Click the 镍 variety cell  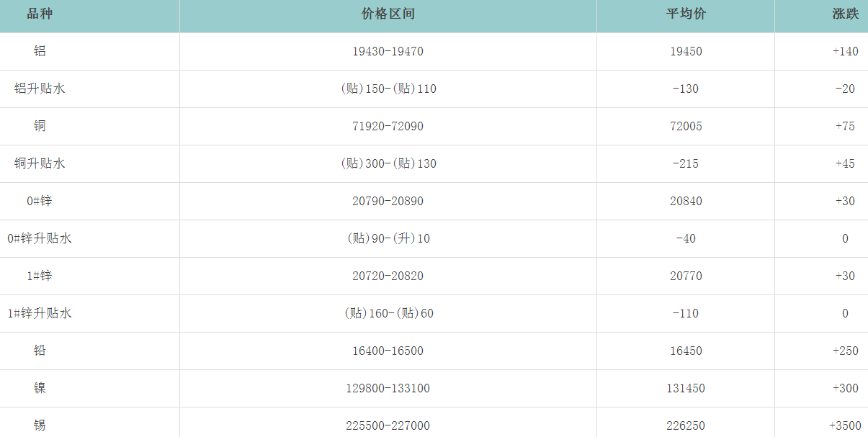pyautogui.click(x=40, y=388)
